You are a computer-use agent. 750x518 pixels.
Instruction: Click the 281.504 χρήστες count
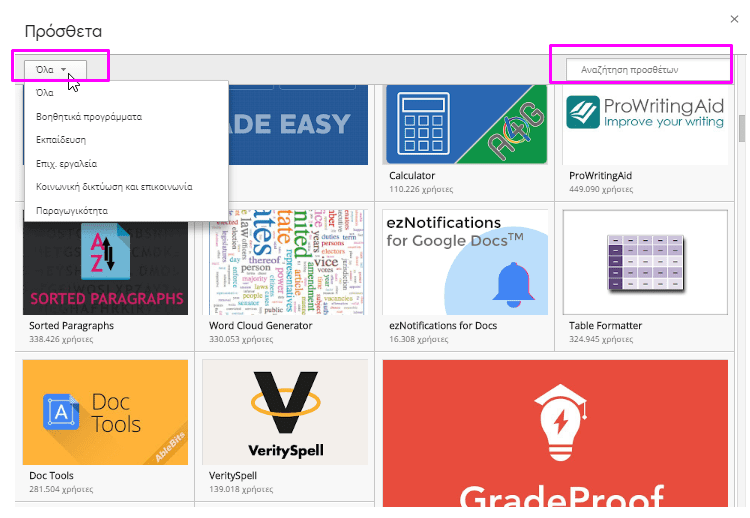(61, 489)
